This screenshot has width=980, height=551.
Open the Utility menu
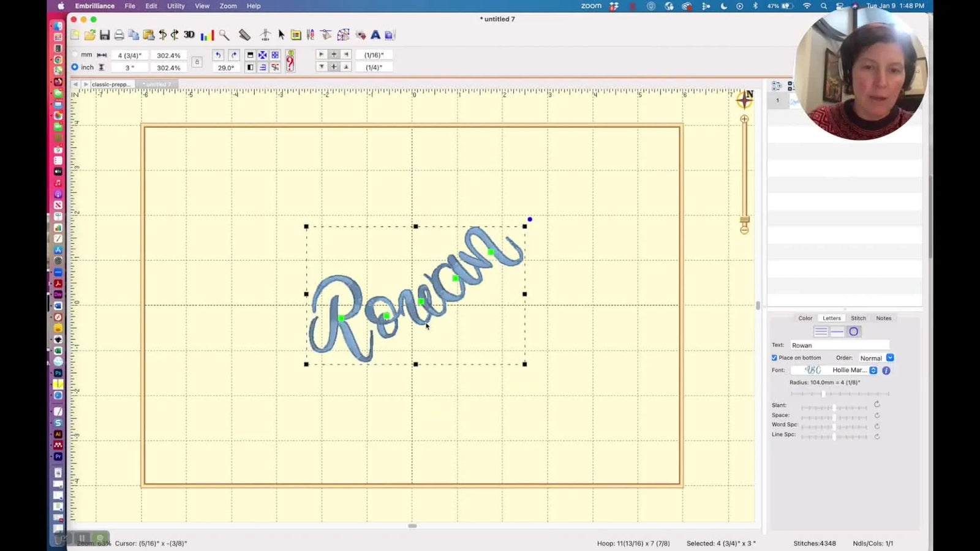[x=175, y=6]
